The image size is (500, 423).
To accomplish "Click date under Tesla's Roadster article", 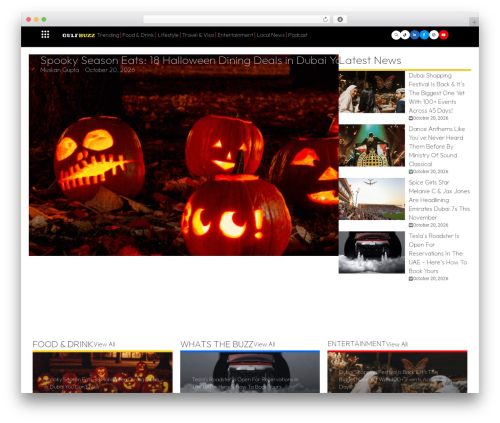I will (x=429, y=278).
